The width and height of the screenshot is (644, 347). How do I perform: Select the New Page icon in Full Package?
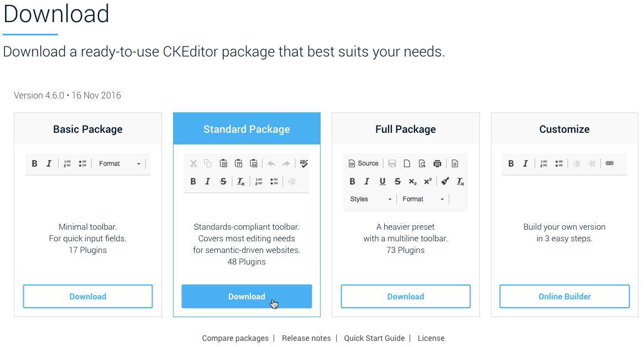[407, 164]
